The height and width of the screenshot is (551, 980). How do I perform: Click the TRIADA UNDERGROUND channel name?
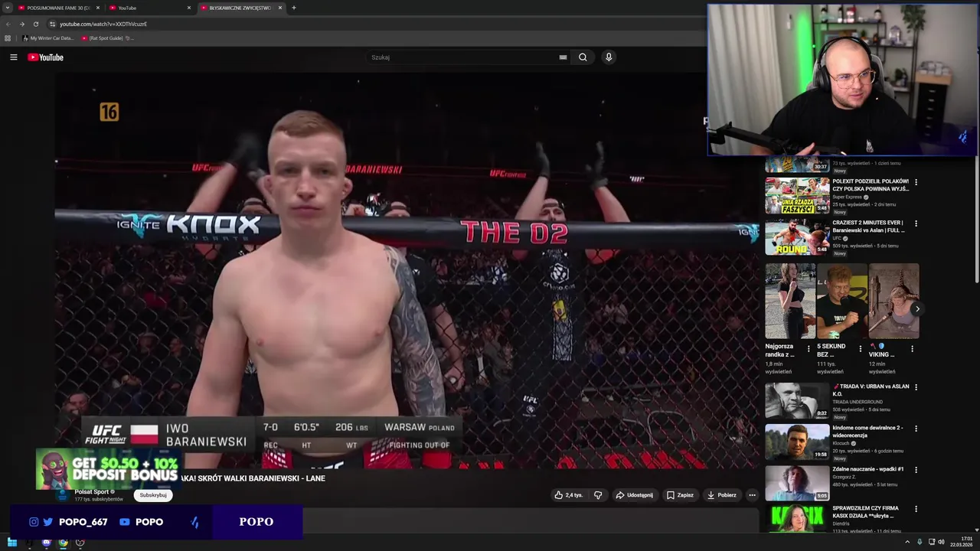tap(857, 402)
